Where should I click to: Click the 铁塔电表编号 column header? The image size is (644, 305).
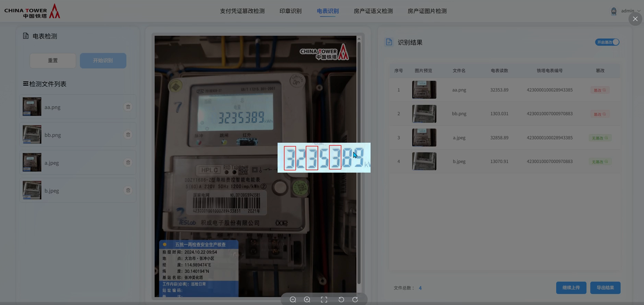click(x=550, y=70)
